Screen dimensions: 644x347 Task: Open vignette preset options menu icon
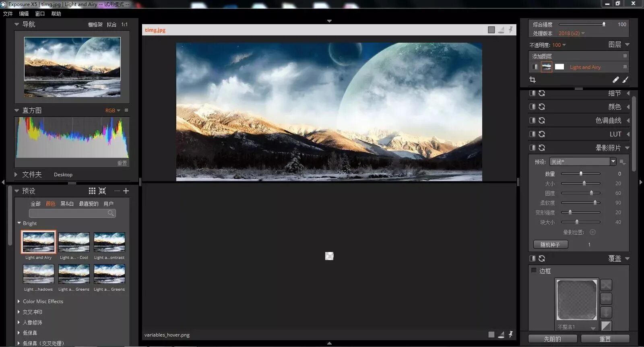[x=622, y=162]
